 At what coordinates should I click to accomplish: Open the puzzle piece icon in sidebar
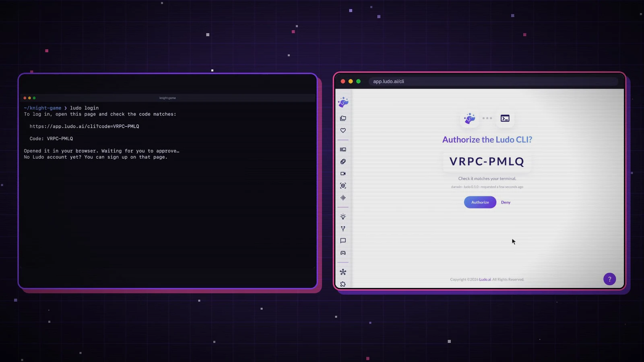click(x=343, y=284)
